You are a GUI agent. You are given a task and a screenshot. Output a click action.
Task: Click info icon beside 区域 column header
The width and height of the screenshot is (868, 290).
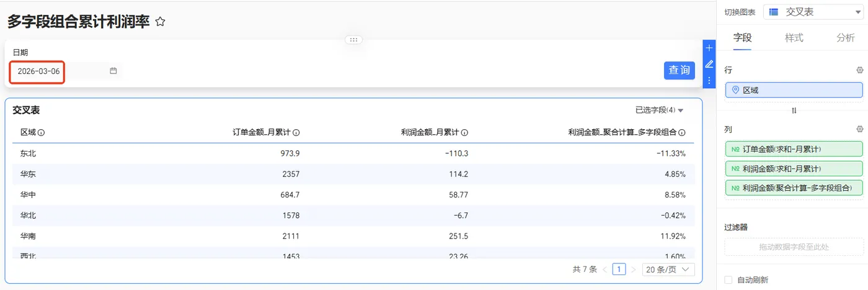coord(41,132)
